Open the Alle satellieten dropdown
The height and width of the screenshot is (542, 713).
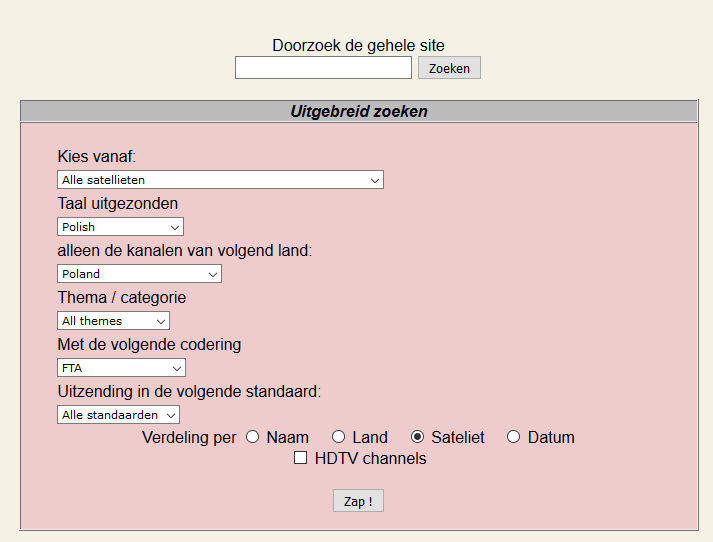coord(221,180)
